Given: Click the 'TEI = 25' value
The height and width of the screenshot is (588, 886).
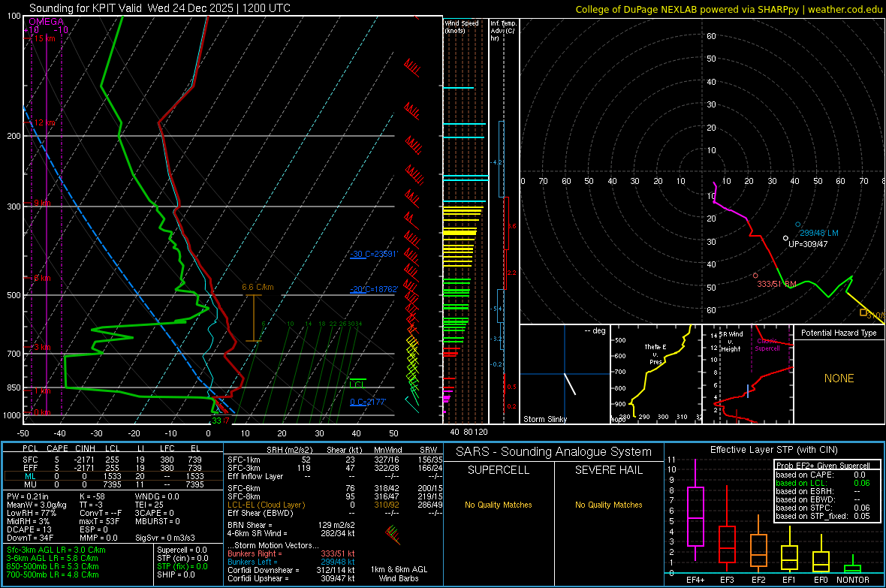Looking at the screenshot, I should point(149,505).
